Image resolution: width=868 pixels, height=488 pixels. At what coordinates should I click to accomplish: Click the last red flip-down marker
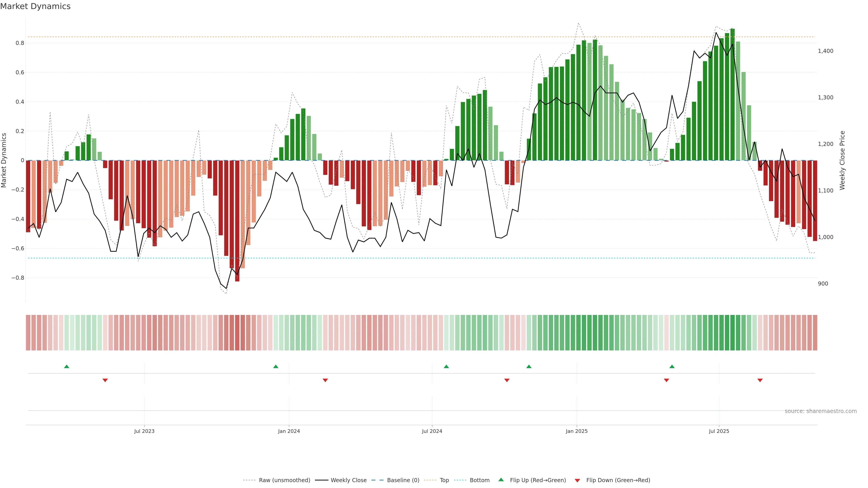760,380
